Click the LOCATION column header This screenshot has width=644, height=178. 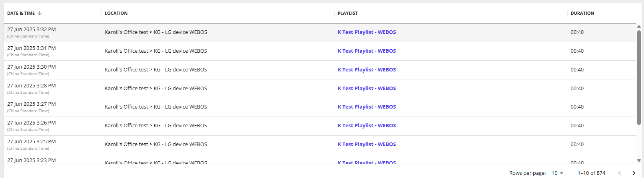pyautogui.click(x=116, y=13)
